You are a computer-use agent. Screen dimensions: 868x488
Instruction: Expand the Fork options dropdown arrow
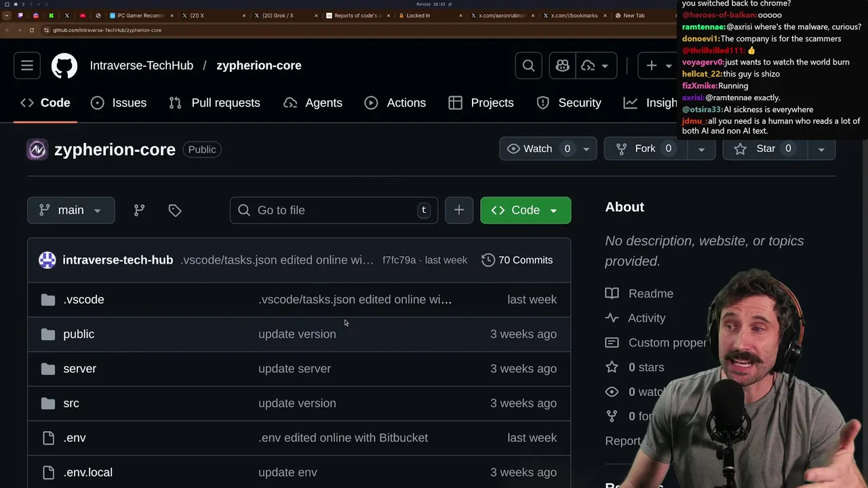coord(701,148)
